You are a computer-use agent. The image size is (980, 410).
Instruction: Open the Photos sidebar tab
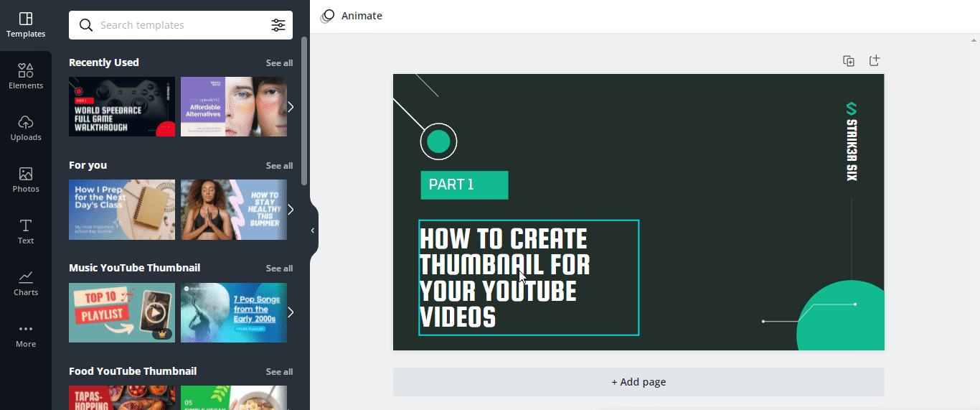26,180
